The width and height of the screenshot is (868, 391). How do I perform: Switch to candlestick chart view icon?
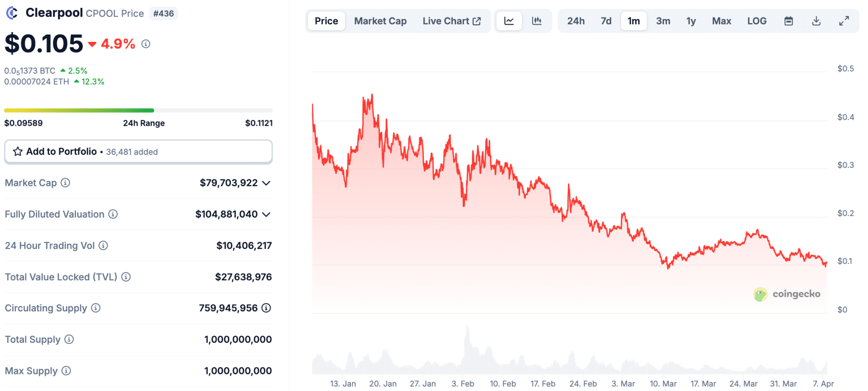coord(537,21)
